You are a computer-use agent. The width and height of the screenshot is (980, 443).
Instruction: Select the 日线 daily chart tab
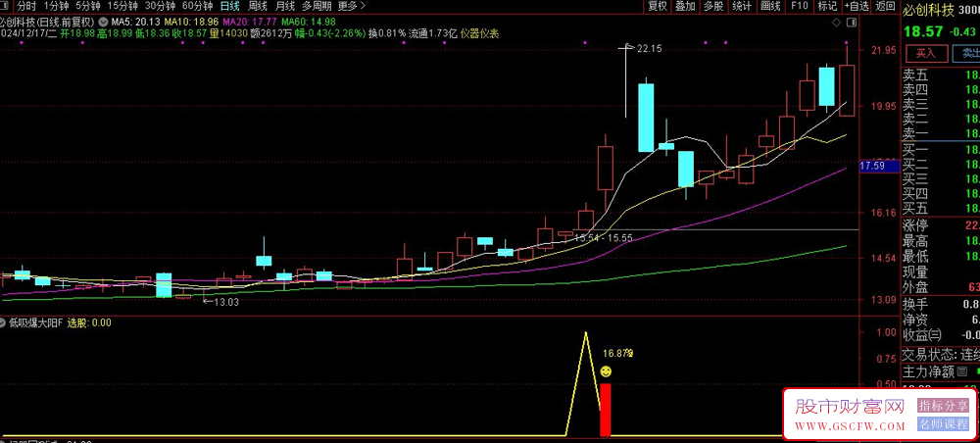229,6
